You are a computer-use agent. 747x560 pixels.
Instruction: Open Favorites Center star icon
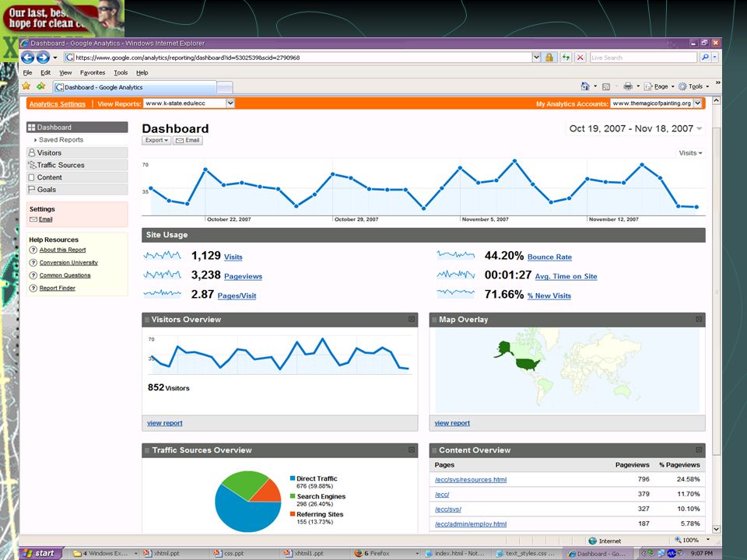click(26, 86)
